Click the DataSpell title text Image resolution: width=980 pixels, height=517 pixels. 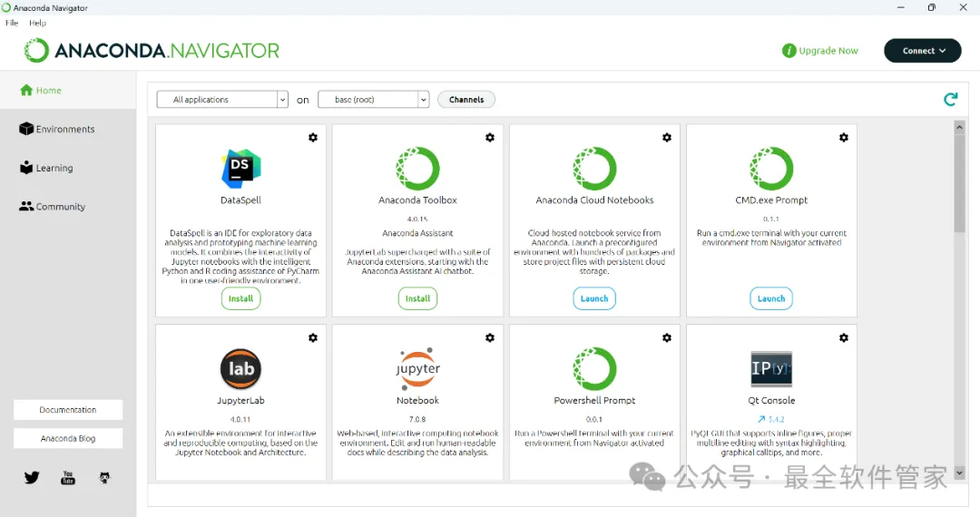pyautogui.click(x=240, y=200)
